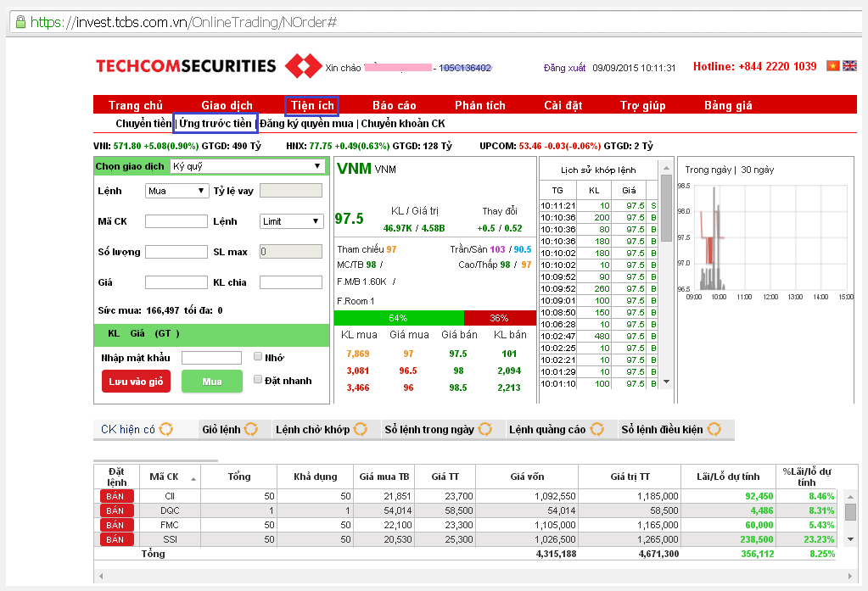Refresh the Lệnh chờ khớp tab icon
Image resolution: width=868 pixels, height=591 pixels.
361,429
